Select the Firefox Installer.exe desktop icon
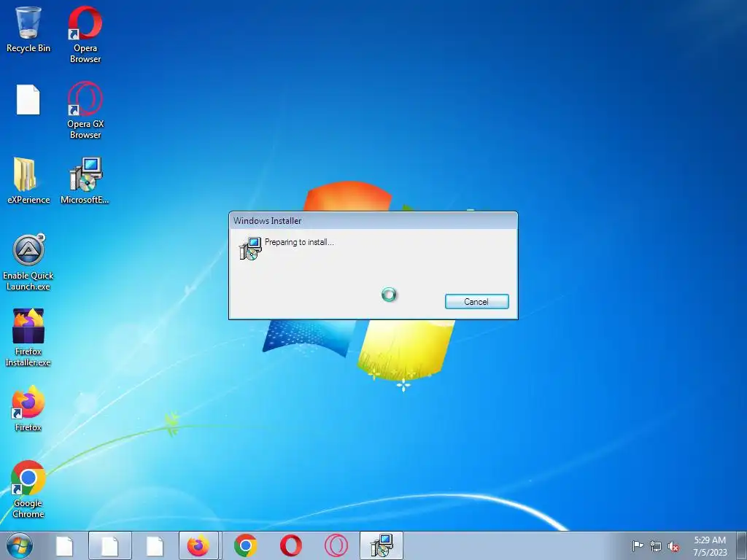 (x=28, y=338)
